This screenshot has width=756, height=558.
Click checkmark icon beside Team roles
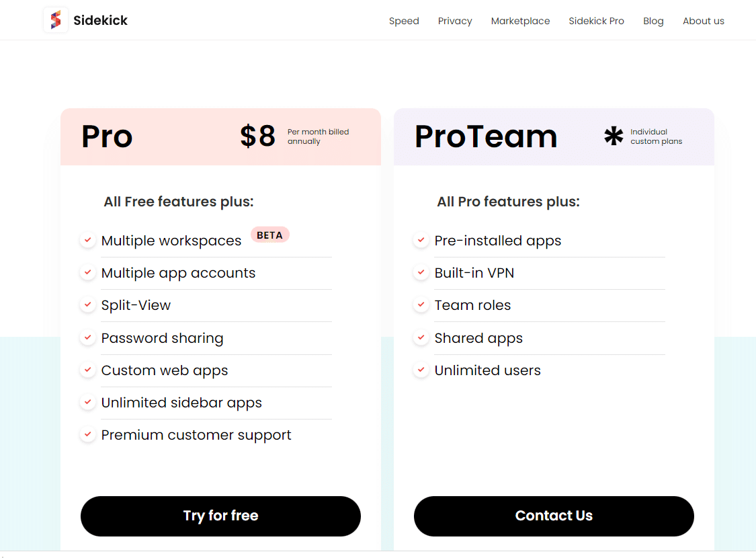(421, 305)
